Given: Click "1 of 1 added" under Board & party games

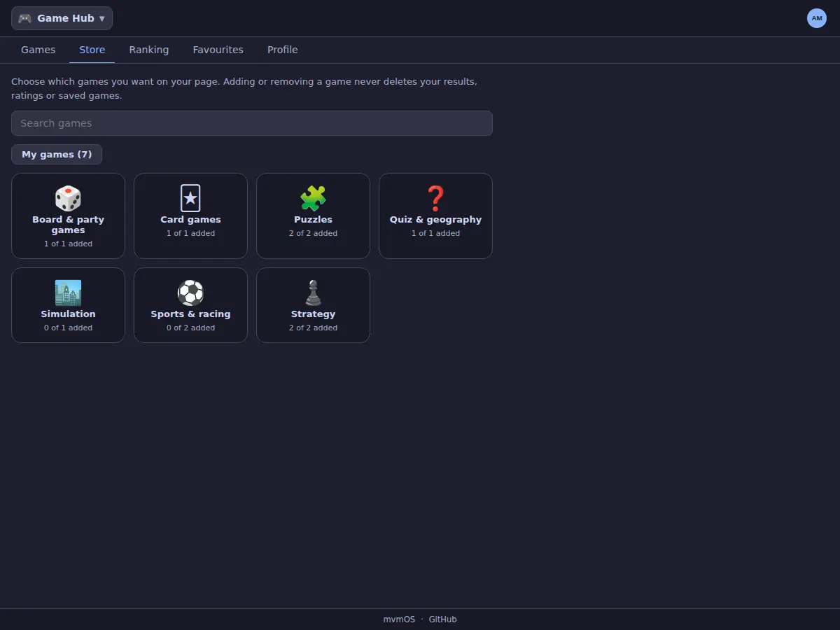Looking at the screenshot, I should (68, 244).
